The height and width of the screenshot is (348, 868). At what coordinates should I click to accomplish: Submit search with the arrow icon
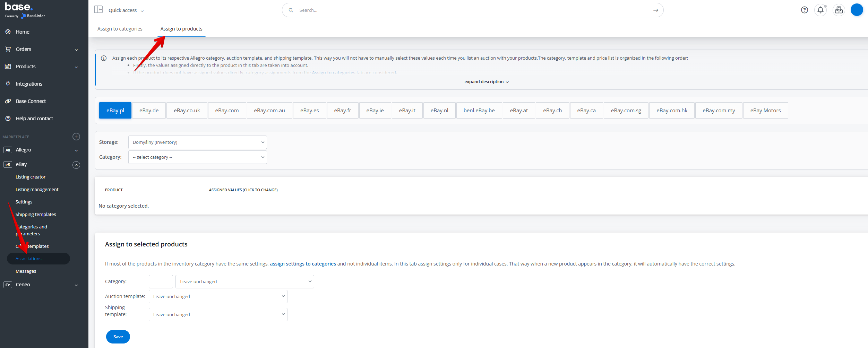655,10
